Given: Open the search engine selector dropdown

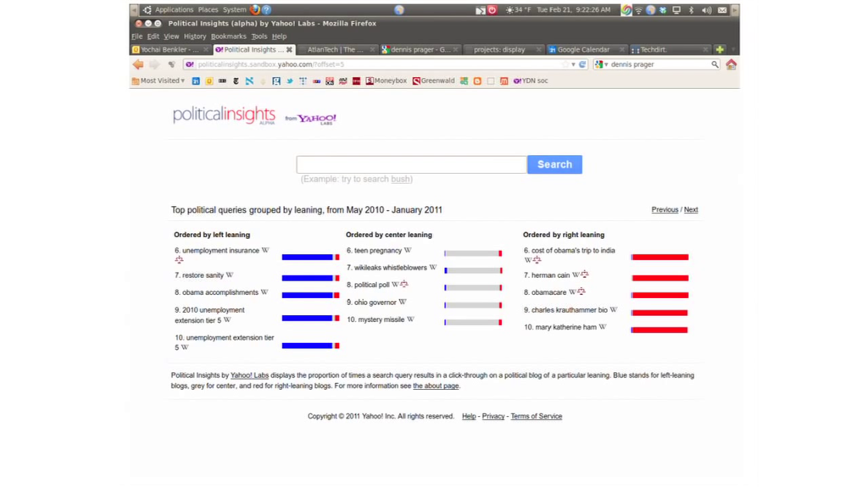Looking at the screenshot, I should [601, 64].
